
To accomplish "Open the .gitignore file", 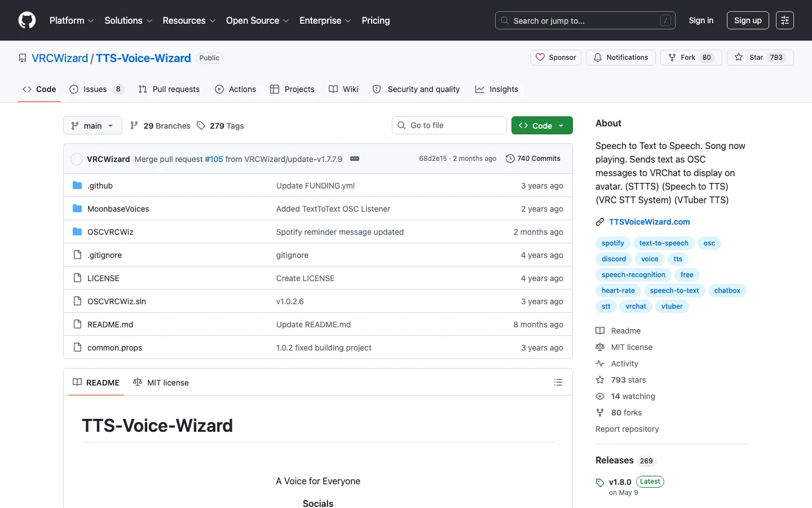I will pyautogui.click(x=104, y=255).
